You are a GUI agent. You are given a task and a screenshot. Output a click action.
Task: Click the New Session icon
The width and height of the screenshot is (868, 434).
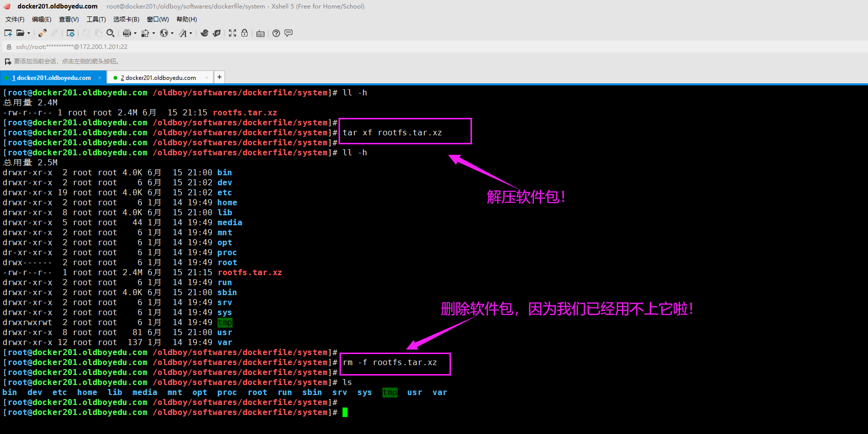coord(8,33)
